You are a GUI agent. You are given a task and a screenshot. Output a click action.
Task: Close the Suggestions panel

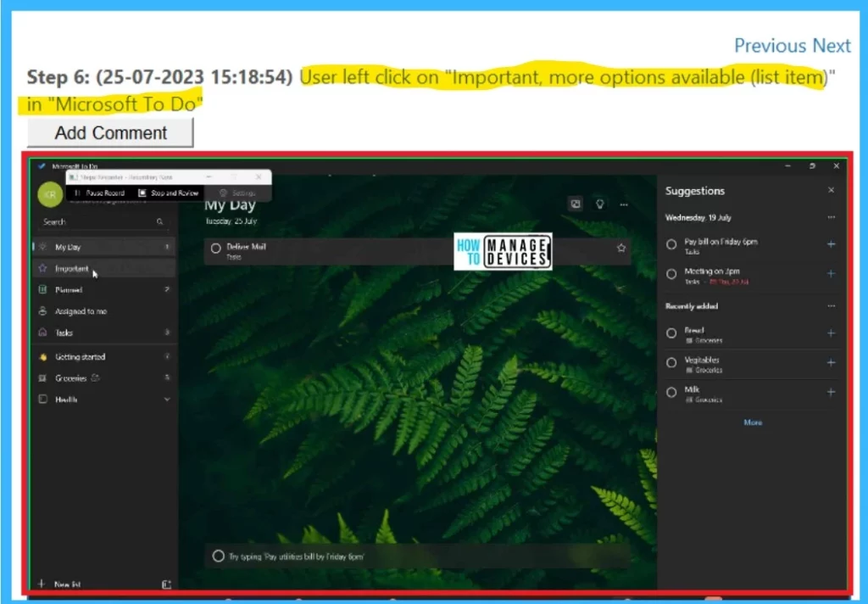tap(831, 190)
